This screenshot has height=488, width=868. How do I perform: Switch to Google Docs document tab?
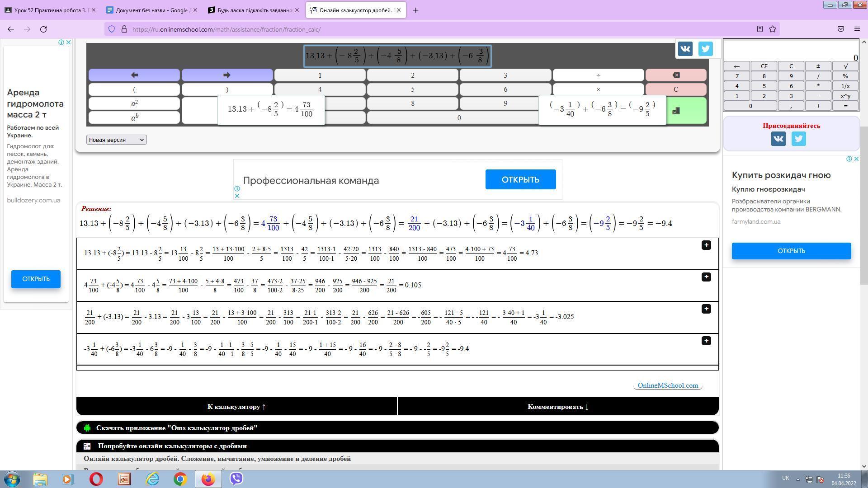pyautogui.click(x=152, y=10)
